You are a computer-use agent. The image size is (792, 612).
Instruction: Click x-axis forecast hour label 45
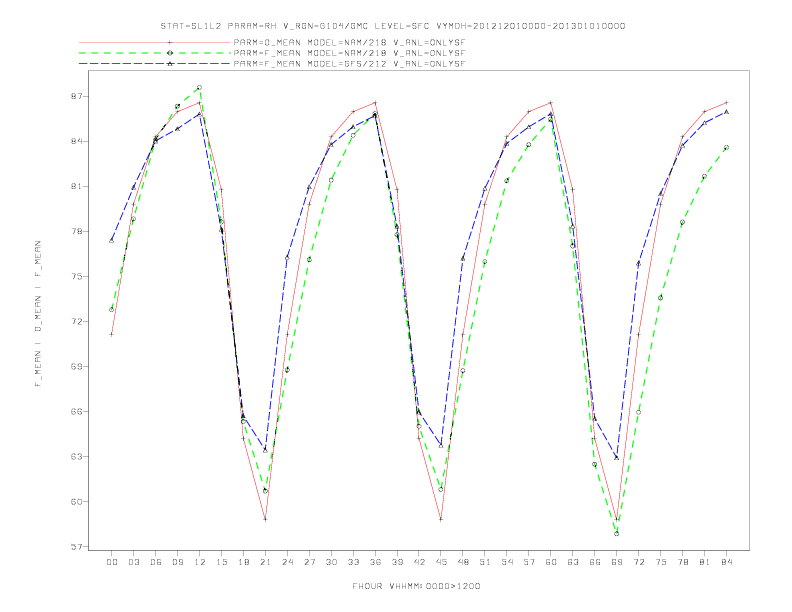pyautogui.click(x=441, y=562)
